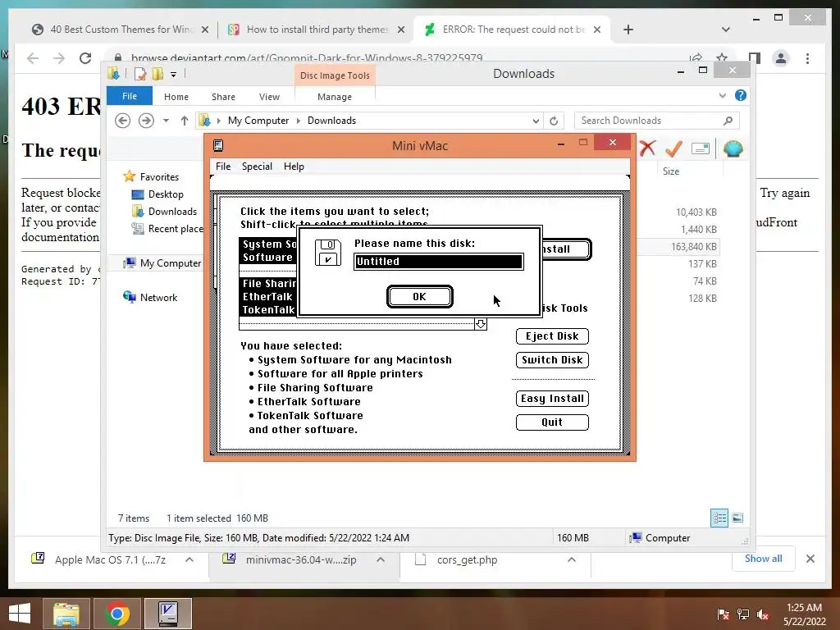Click orange checkmark toolbar icon
This screenshot has height=630, width=840.
(x=673, y=148)
